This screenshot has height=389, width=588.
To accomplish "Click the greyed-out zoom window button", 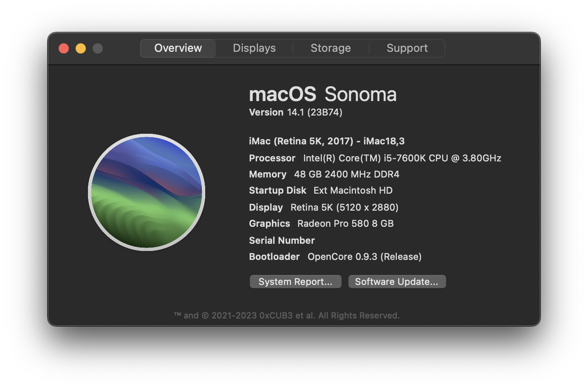I will click(x=98, y=48).
